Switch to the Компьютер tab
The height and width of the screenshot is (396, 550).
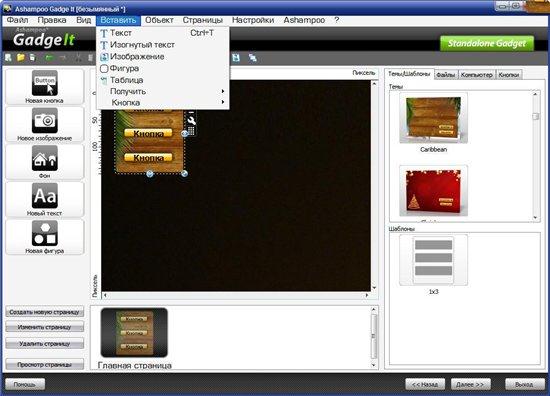[477, 75]
